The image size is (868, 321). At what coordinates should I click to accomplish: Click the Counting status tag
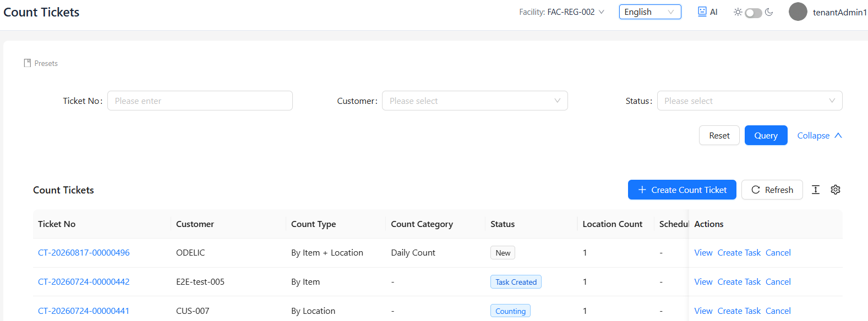pyautogui.click(x=511, y=311)
